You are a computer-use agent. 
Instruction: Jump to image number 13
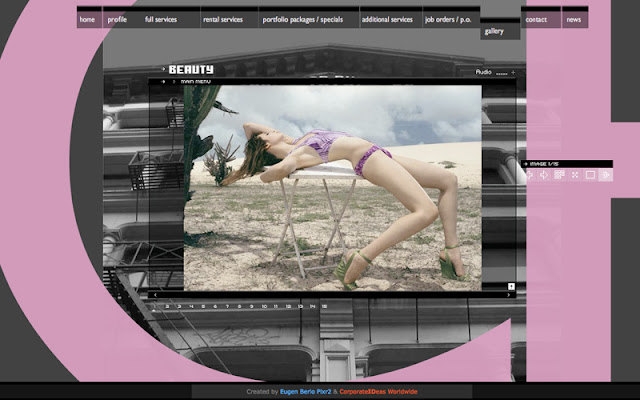pyautogui.click(x=300, y=306)
